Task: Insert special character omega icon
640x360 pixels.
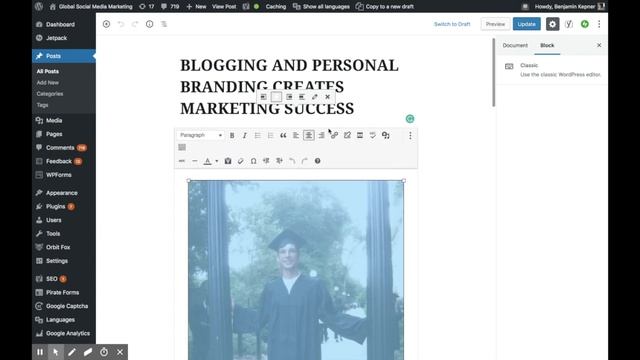Action: 253,161
